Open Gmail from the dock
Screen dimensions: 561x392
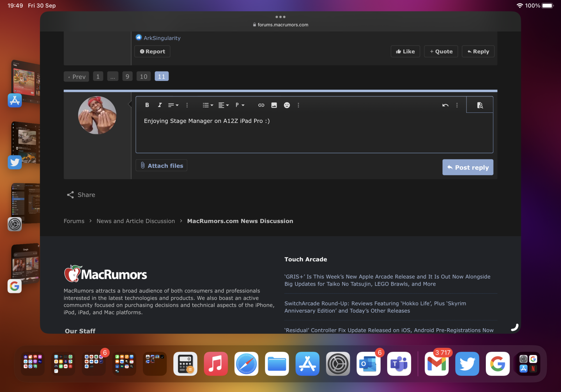[x=437, y=364]
